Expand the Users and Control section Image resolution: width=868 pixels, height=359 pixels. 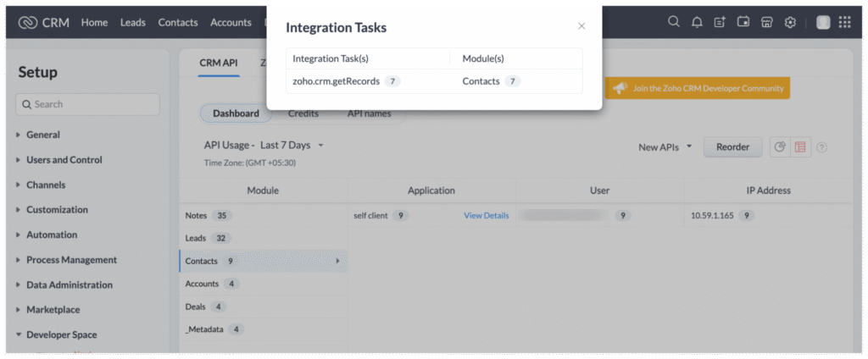point(64,160)
